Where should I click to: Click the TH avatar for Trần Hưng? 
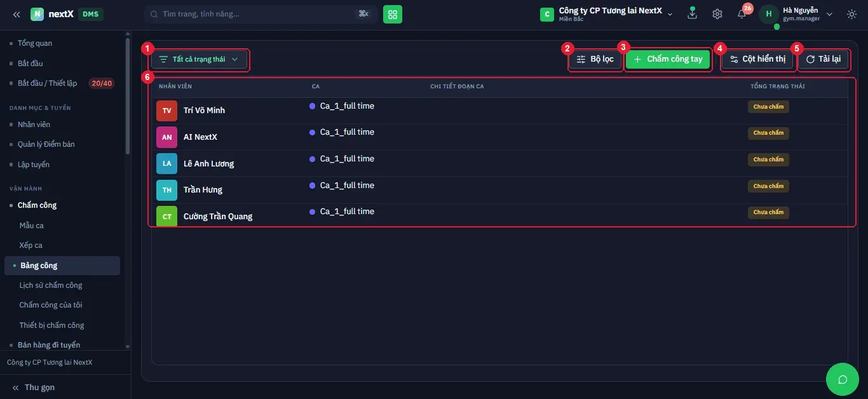(x=166, y=190)
